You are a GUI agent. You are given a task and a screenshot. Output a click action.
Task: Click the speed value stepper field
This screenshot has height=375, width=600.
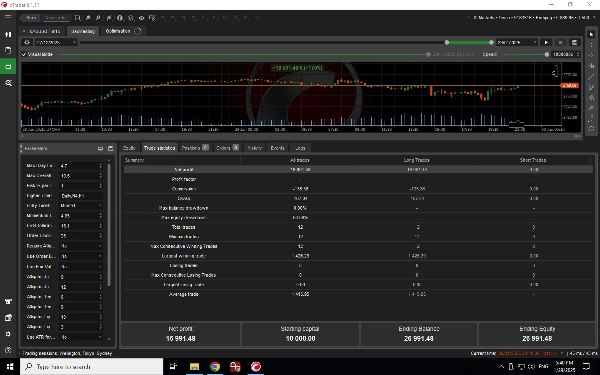566,54
